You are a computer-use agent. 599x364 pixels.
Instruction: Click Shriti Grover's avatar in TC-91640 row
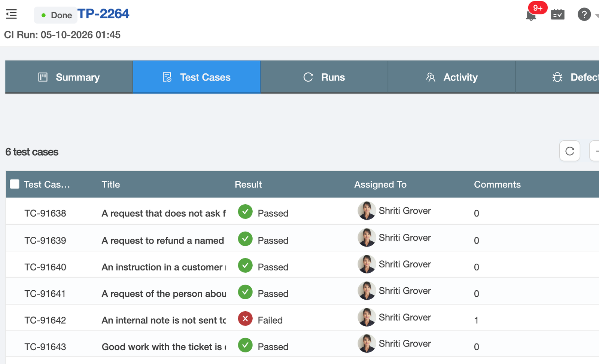click(x=367, y=264)
